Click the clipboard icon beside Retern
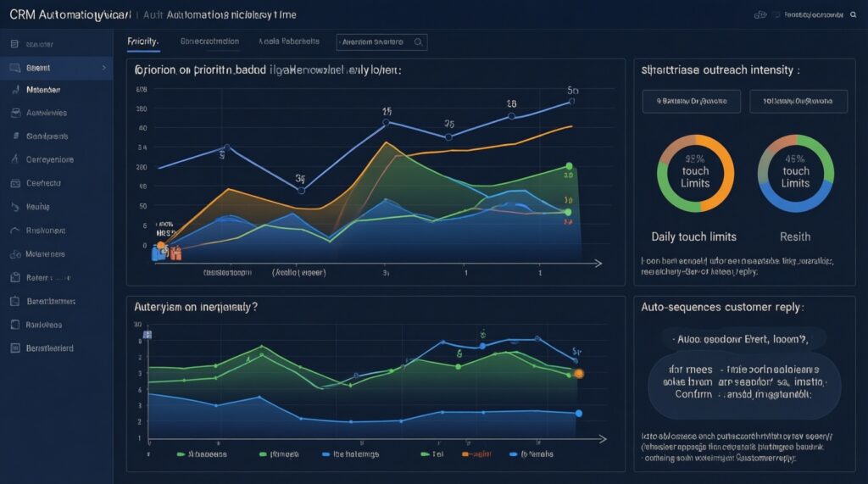 [x=14, y=277]
